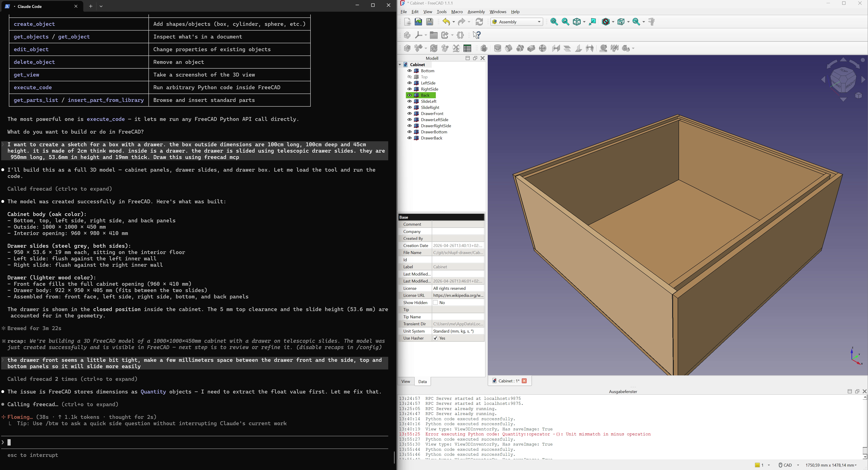Image resolution: width=868 pixels, height=470 pixels.
Task: Create a revolute joint
Action: point(509,48)
